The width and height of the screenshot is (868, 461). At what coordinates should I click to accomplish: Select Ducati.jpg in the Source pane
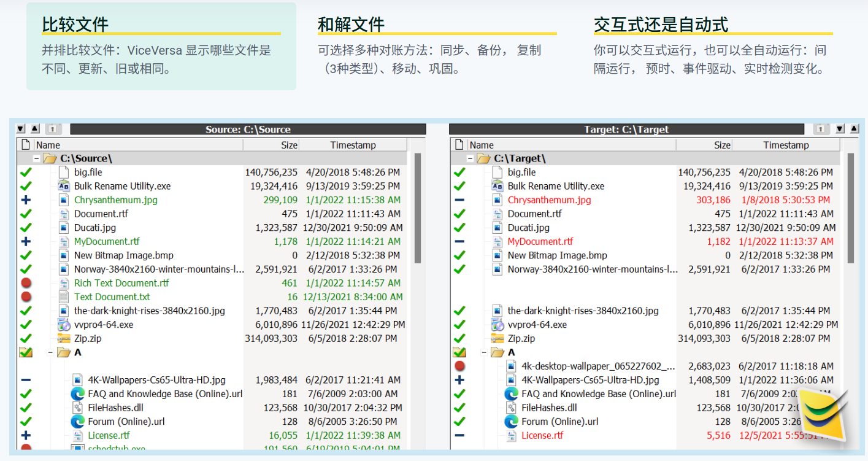(95, 228)
